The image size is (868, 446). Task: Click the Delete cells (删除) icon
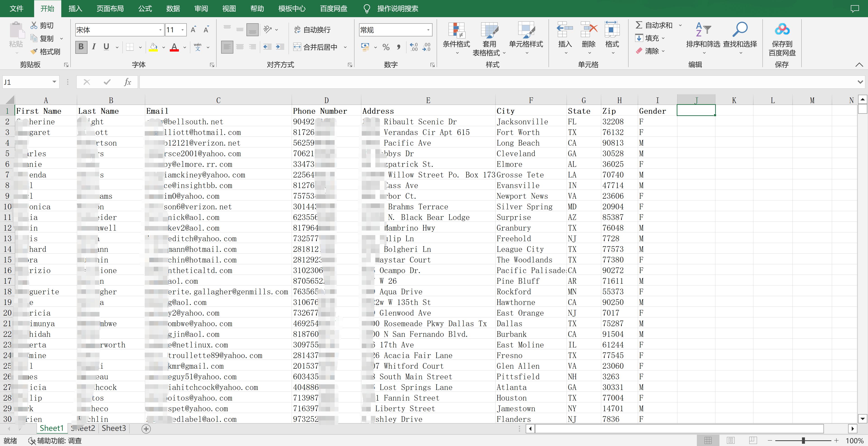(x=589, y=30)
